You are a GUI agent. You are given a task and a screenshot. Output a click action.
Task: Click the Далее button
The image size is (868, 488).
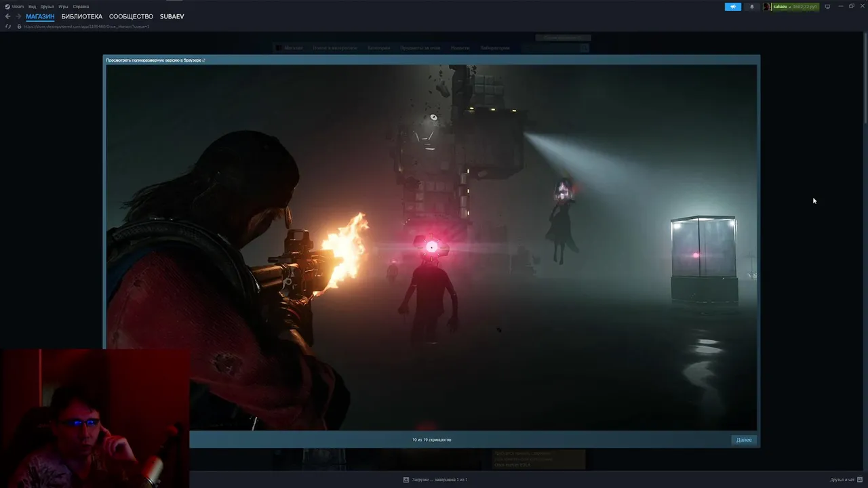(744, 440)
